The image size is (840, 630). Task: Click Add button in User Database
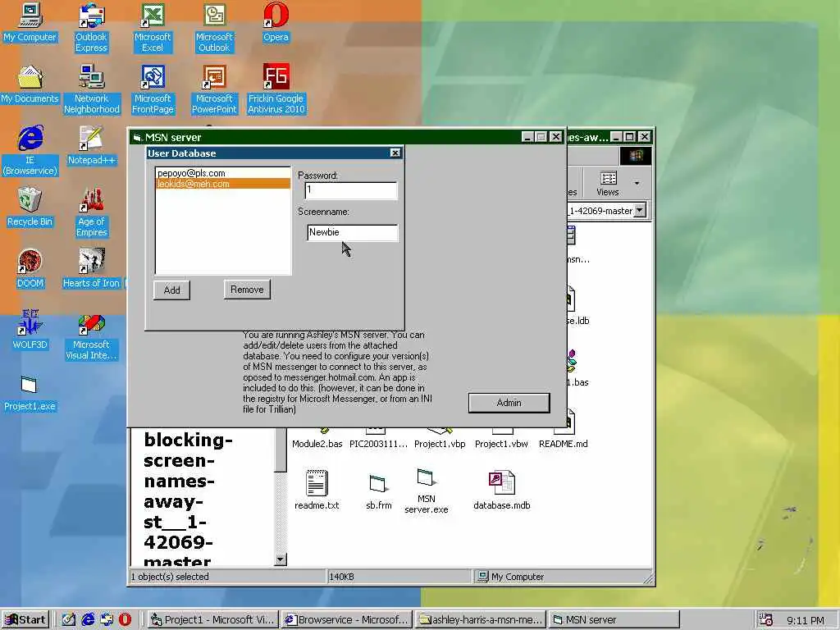172,290
